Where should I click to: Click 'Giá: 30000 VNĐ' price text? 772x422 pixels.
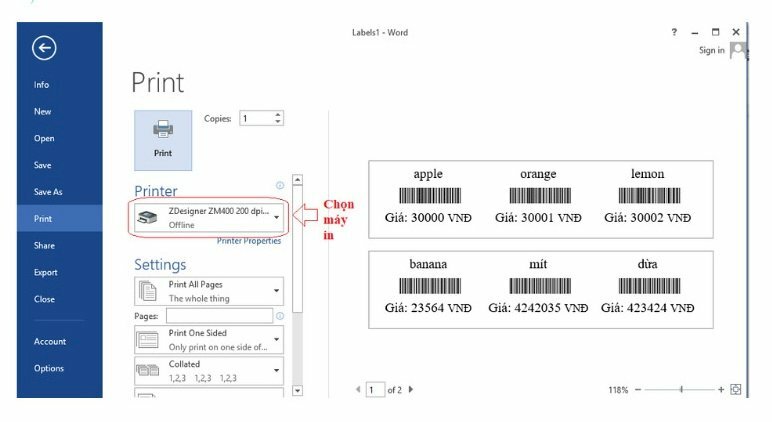point(428,218)
